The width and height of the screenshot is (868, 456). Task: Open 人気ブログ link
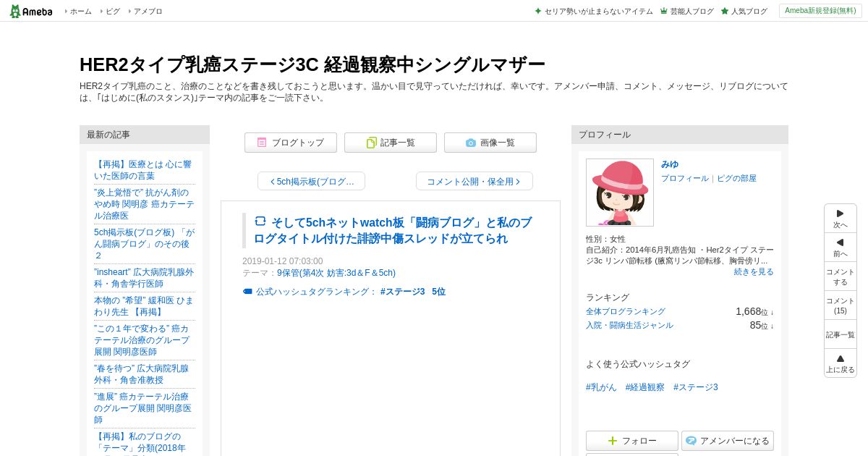point(749,11)
